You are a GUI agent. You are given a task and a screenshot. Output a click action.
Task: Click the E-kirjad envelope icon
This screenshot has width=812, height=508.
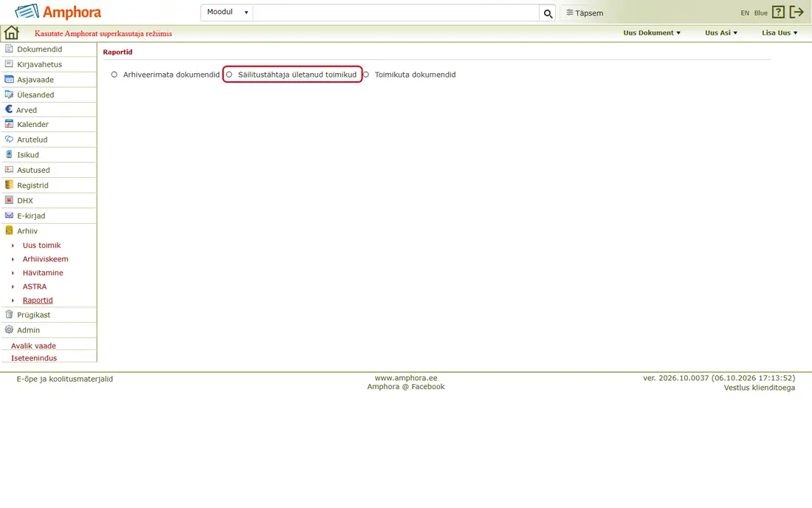tap(9, 216)
